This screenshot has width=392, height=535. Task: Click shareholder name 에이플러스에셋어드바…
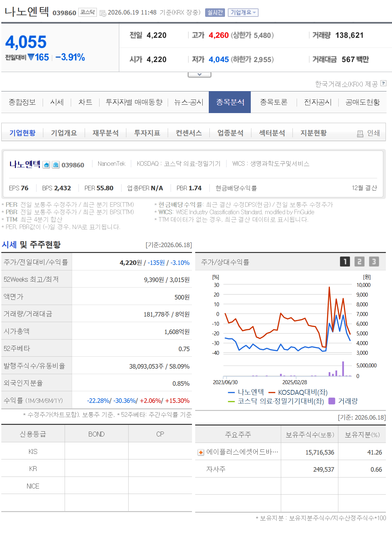[x=242, y=452]
